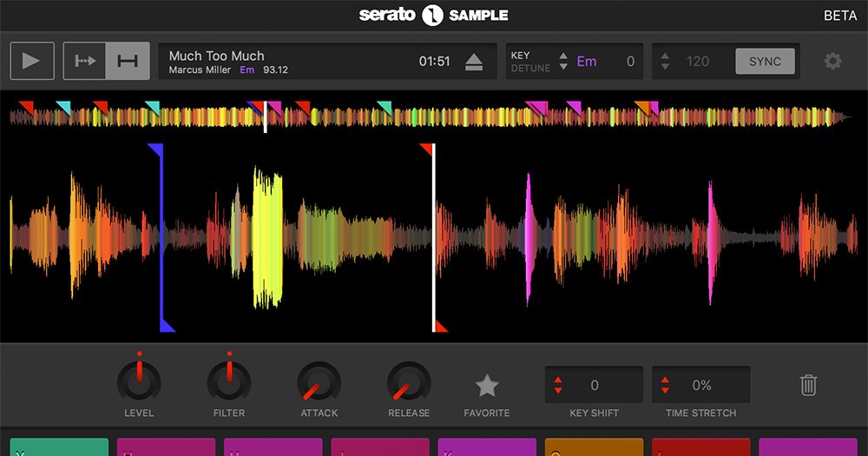Click the track title Much Too Much

click(216, 56)
